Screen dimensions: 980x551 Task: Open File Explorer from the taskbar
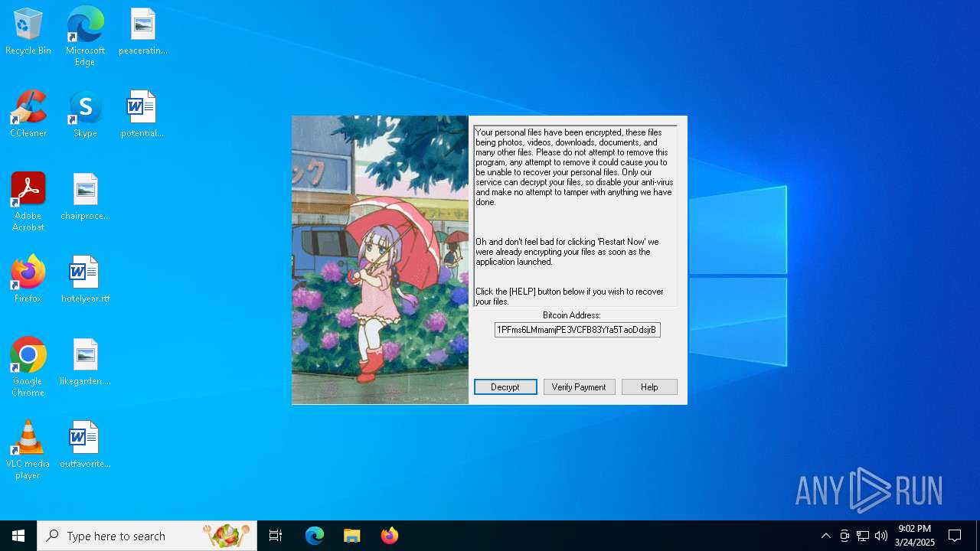(x=352, y=536)
